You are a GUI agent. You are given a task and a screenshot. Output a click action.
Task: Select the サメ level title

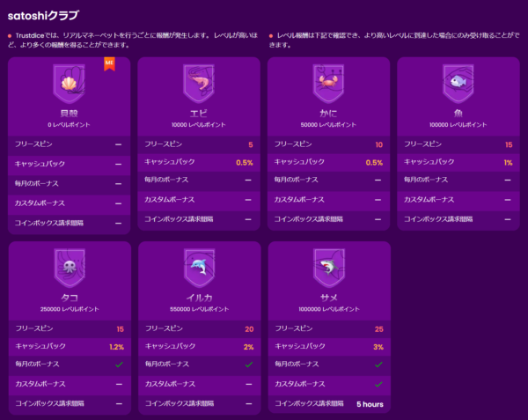pos(329,298)
